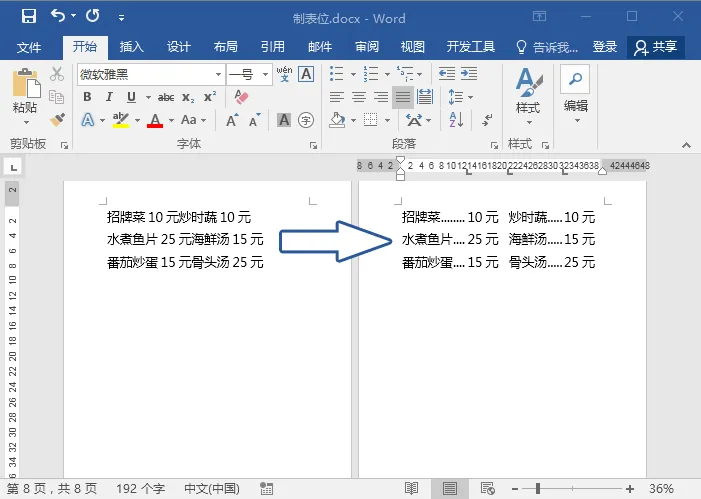Switch to the 视图 tab

coord(413,47)
